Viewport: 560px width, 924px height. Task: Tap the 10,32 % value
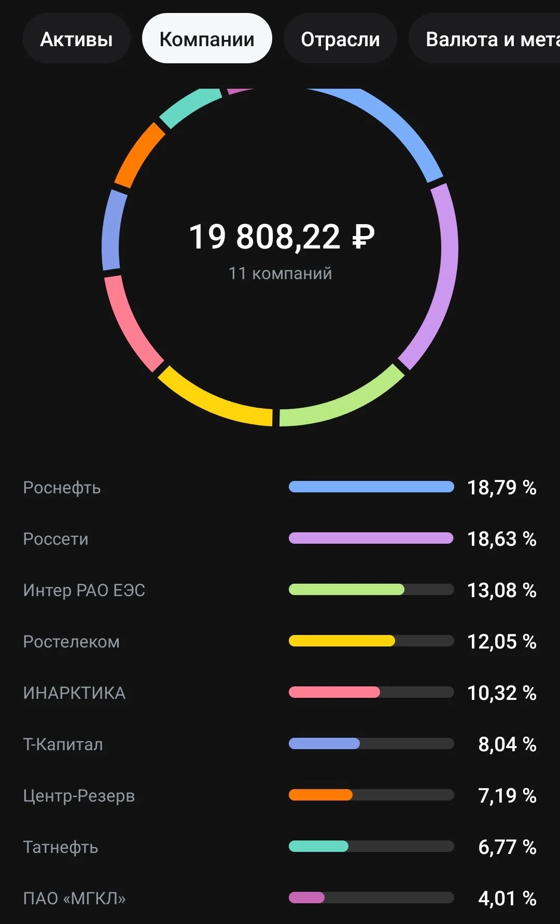click(502, 693)
